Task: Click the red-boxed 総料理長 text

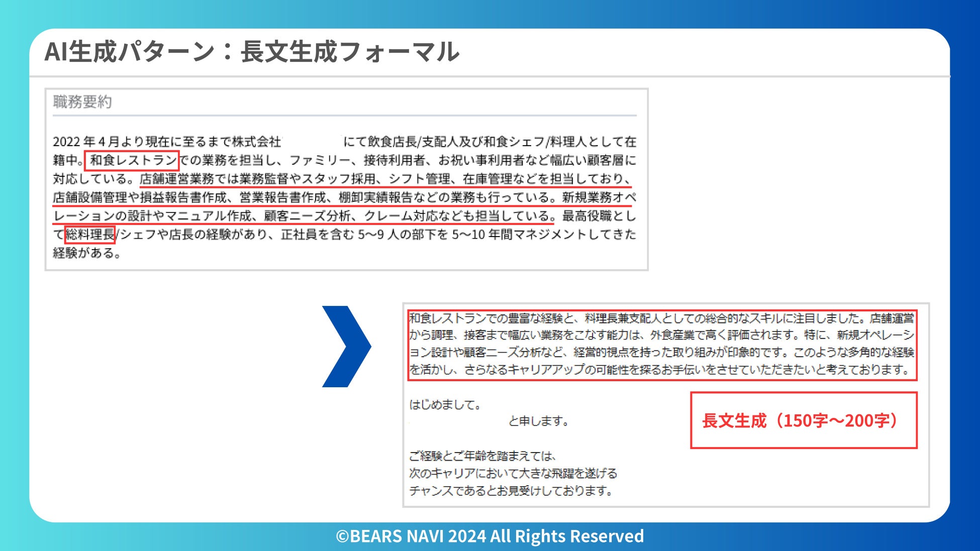Action: [x=90, y=235]
